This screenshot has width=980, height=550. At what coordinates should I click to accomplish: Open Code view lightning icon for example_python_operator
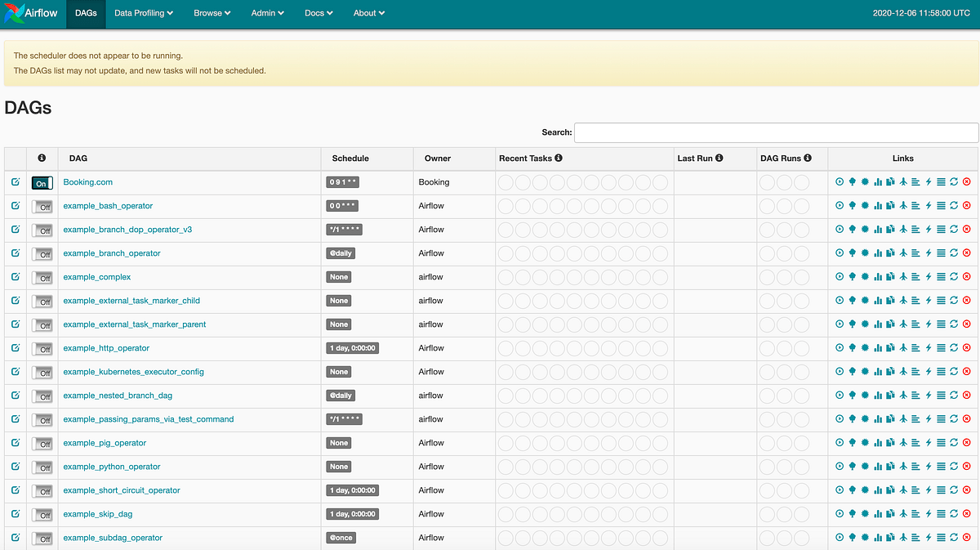929,466
